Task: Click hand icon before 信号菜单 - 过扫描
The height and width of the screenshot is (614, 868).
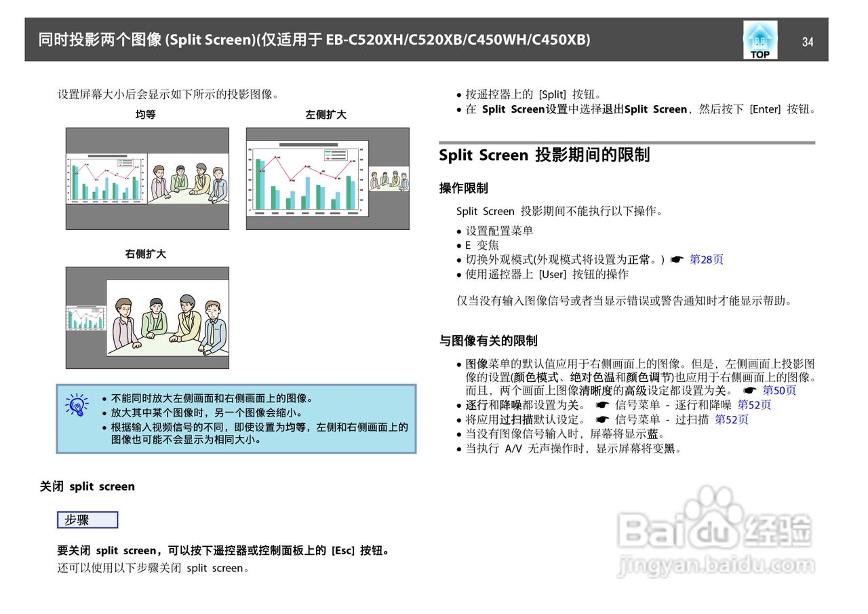Action: [x=602, y=420]
